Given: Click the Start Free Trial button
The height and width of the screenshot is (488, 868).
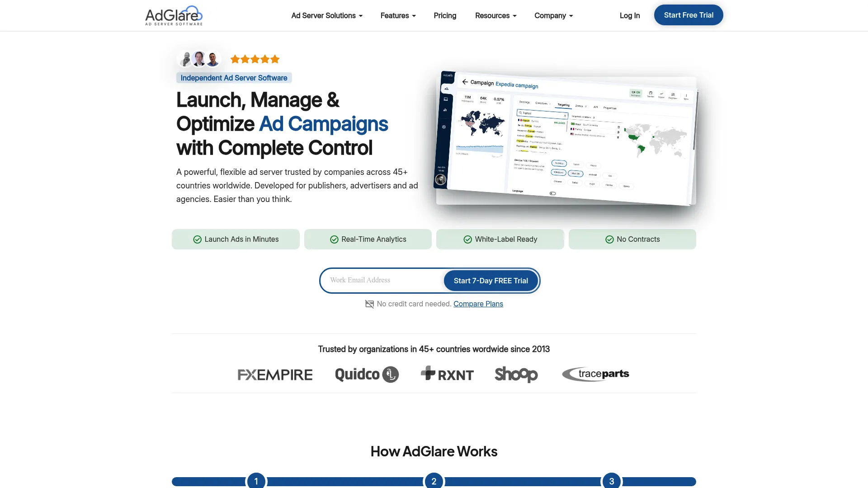Looking at the screenshot, I should pyautogui.click(x=689, y=15).
